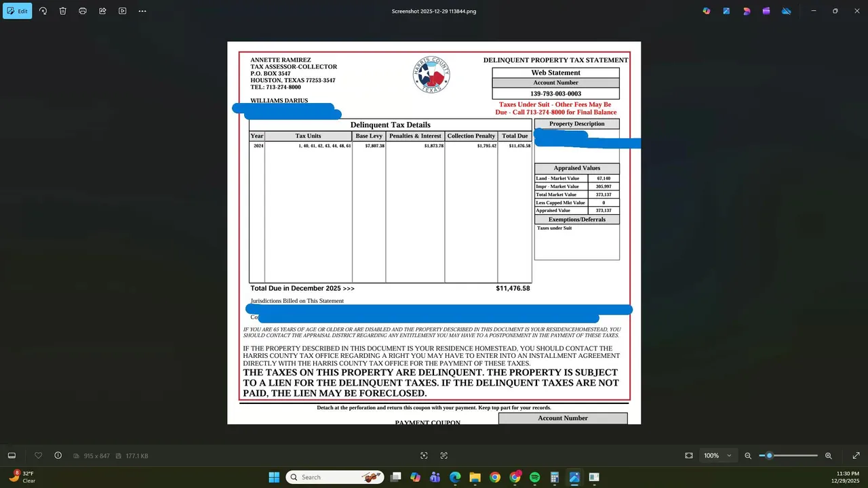868x488 pixels.
Task: Select the active Photos taskbar icon
Action: pos(574,477)
